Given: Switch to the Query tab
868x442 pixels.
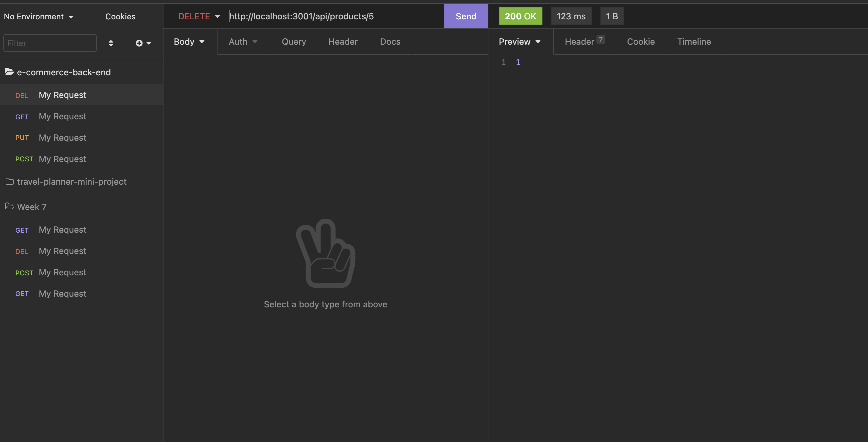Looking at the screenshot, I should click(x=294, y=42).
